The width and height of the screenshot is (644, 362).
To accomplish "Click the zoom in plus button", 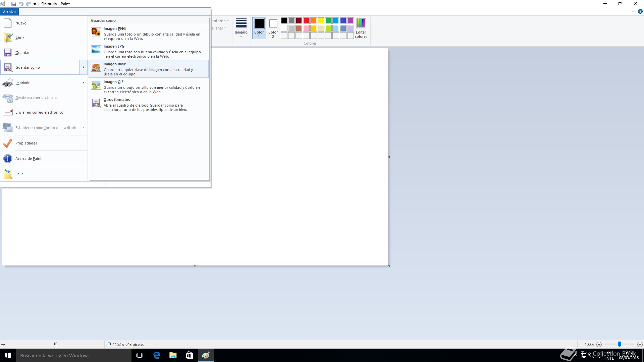I will tap(640, 344).
